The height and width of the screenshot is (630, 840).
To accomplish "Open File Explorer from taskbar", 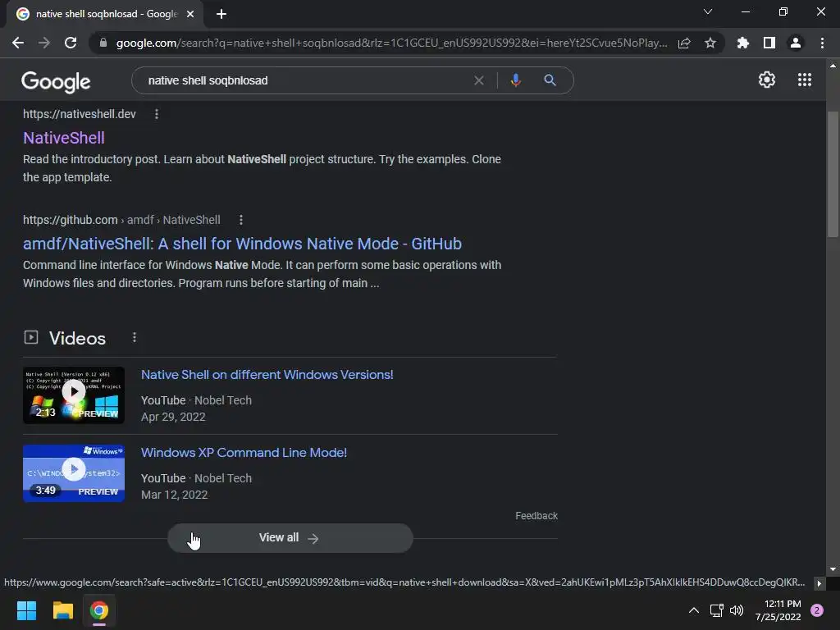I will (x=62, y=610).
